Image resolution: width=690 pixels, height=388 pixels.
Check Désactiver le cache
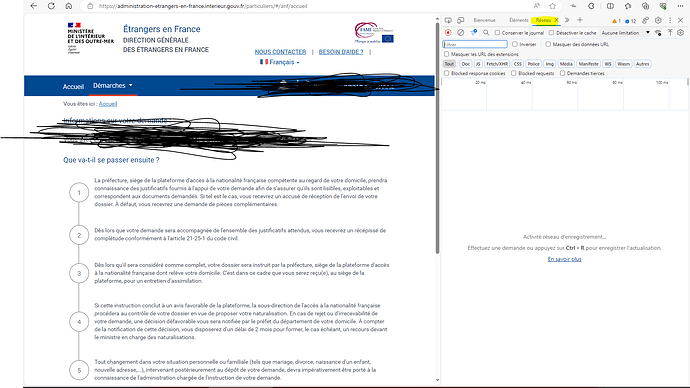tap(551, 33)
